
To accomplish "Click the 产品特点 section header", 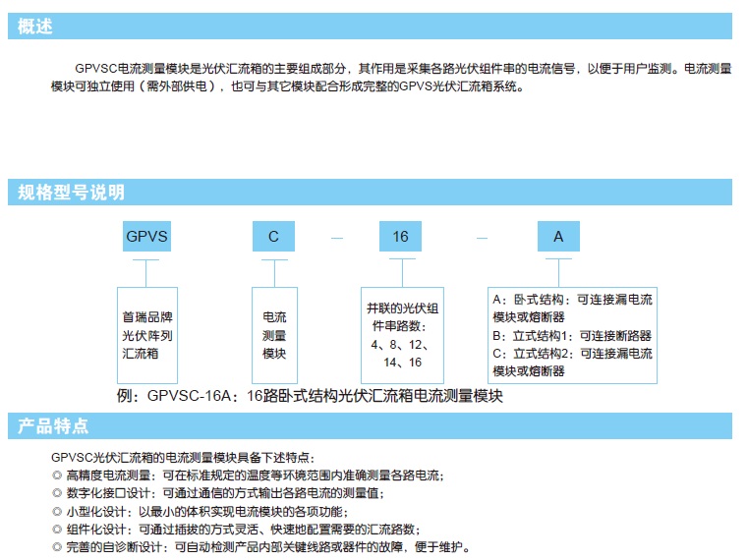I will (370, 425).
